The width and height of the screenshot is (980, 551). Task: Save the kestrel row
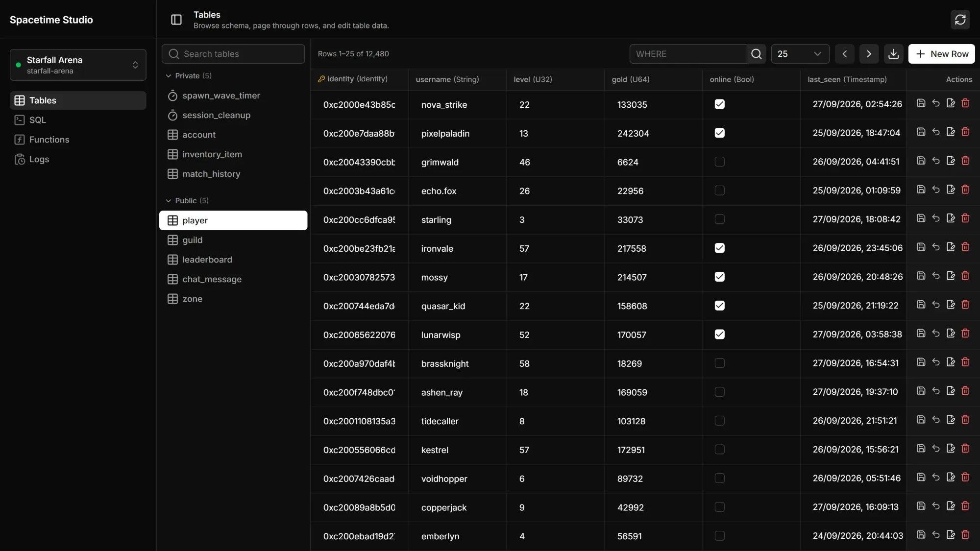[921, 449]
